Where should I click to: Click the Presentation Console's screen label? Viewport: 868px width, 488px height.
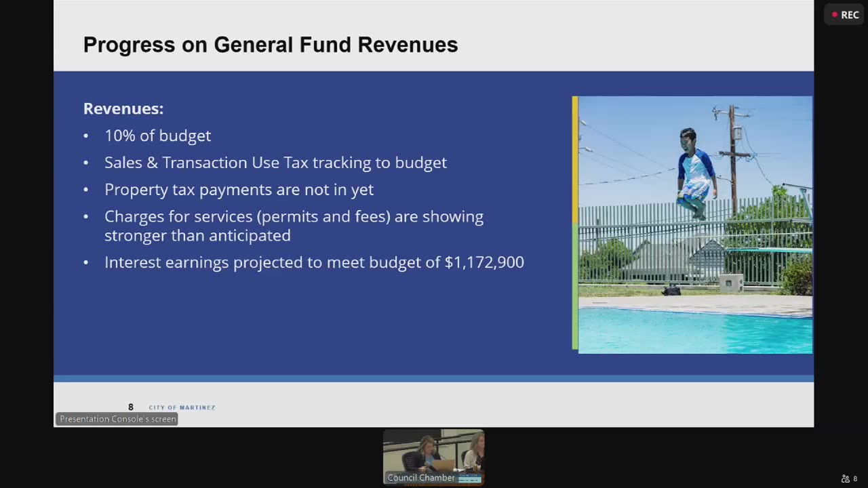click(x=117, y=419)
